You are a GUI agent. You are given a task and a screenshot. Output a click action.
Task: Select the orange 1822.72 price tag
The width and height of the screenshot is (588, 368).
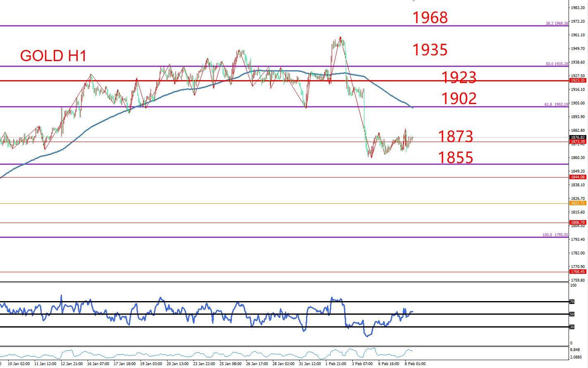pyautogui.click(x=578, y=203)
